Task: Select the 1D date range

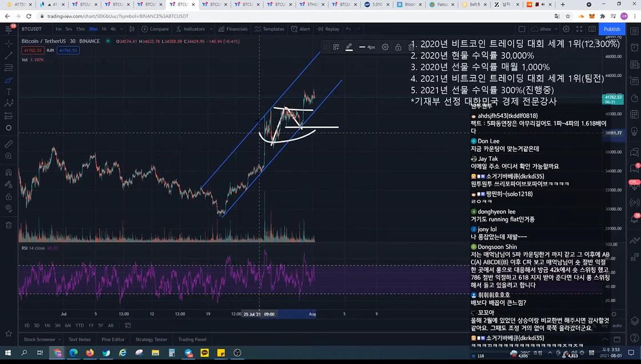Action: 27,325
